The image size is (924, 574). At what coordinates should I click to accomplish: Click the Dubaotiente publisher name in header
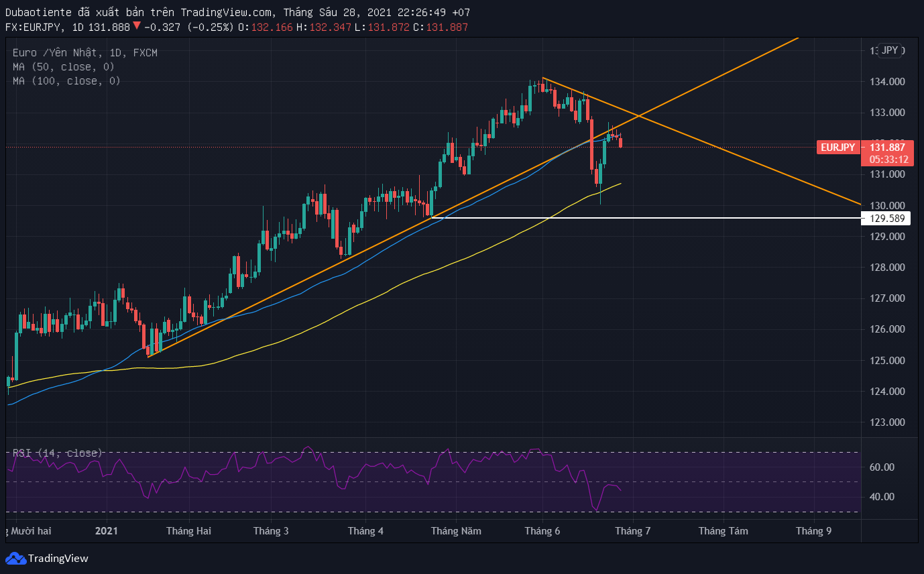(x=40, y=12)
